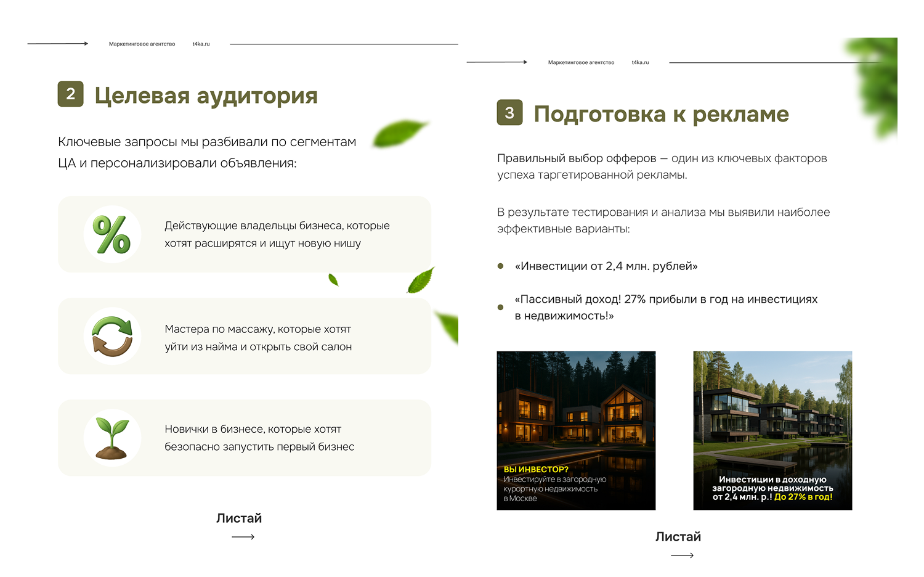Click the 'Действующие владельцы бизнеса' card text
The height and width of the screenshot is (577, 924).
tap(277, 234)
